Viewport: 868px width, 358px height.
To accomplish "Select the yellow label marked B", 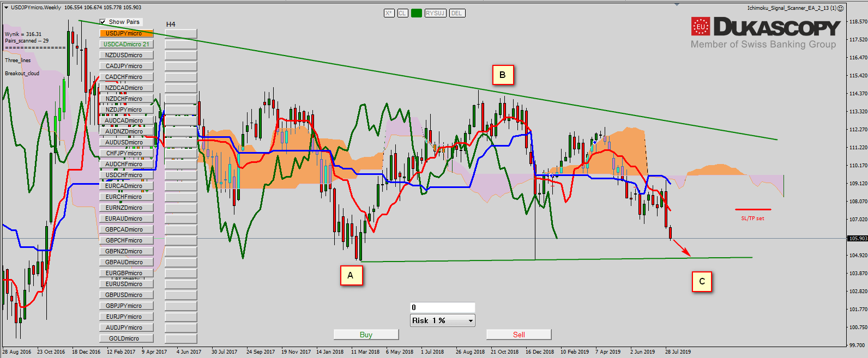I will pos(502,75).
